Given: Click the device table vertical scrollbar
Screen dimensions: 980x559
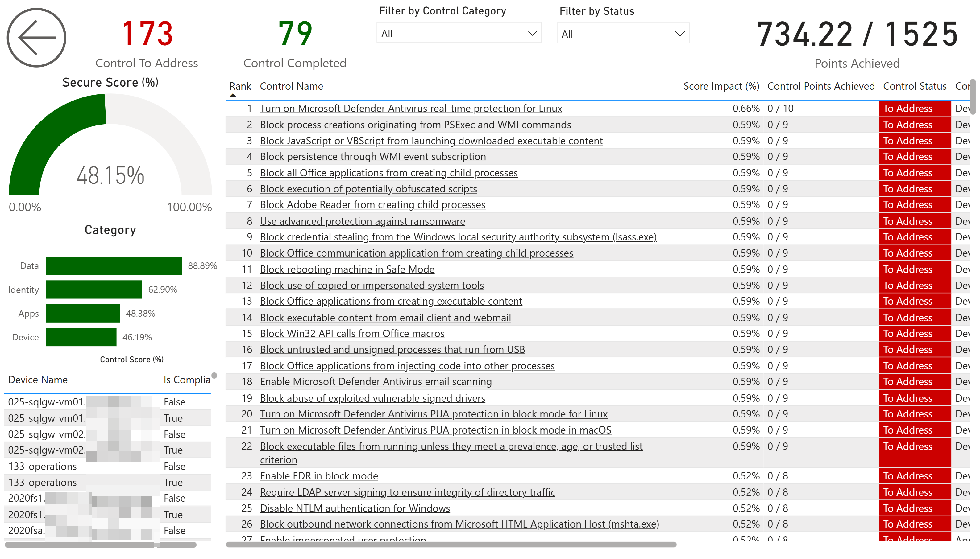Looking at the screenshot, I should pos(214,376).
